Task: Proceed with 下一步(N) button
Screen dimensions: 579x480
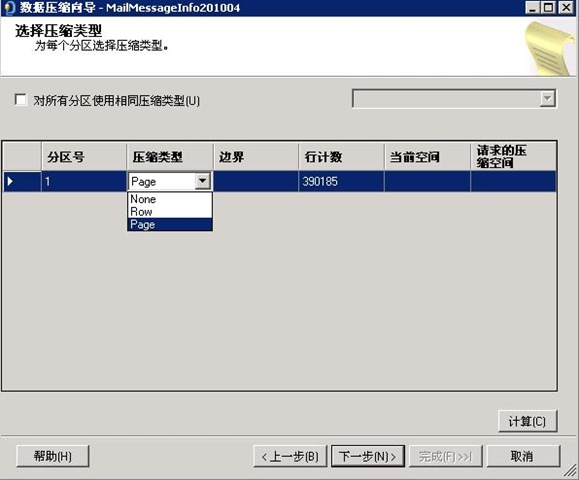Action: click(368, 456)
